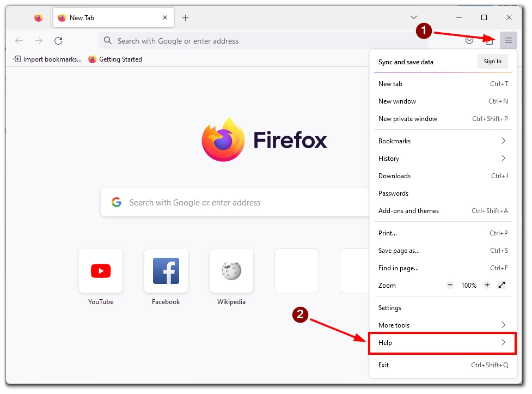
Task: Select Find in page...
Action: tap(443, 268)
